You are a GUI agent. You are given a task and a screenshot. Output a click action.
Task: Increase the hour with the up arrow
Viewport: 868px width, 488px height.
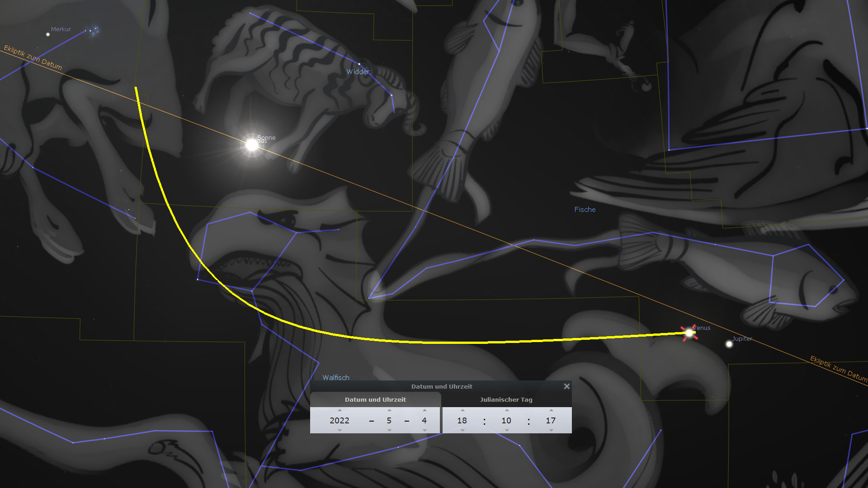462,410
